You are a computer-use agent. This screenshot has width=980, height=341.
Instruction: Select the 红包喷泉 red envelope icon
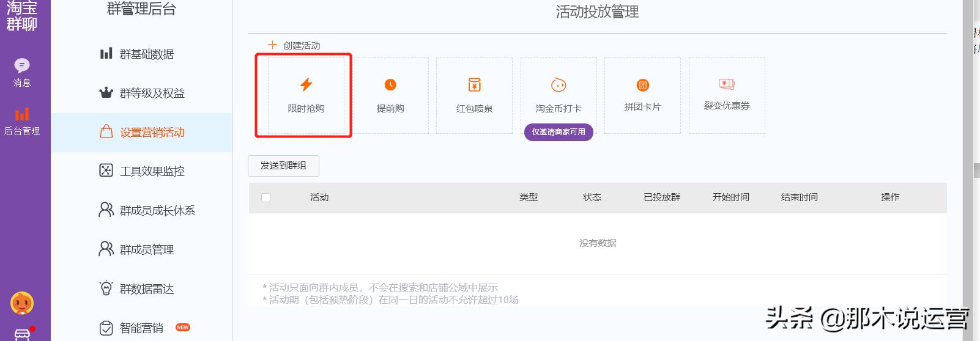[474, 84]
